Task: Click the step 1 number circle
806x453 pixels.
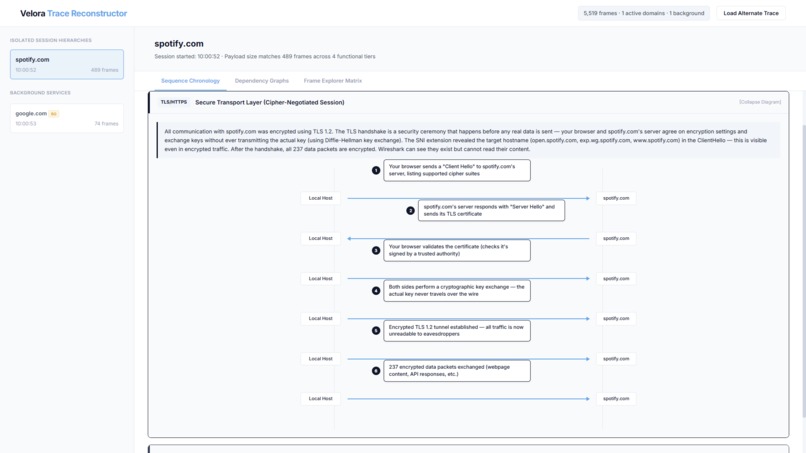Action: click(x=376, y=170)
